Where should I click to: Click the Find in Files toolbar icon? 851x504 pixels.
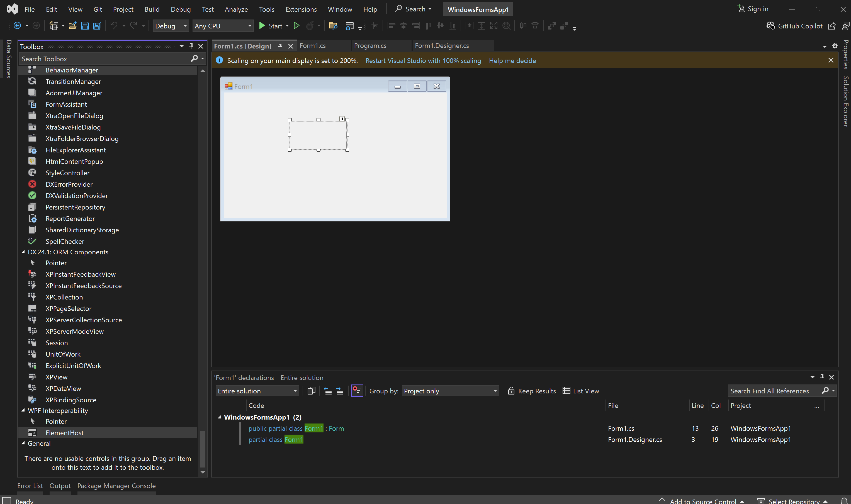333,26
